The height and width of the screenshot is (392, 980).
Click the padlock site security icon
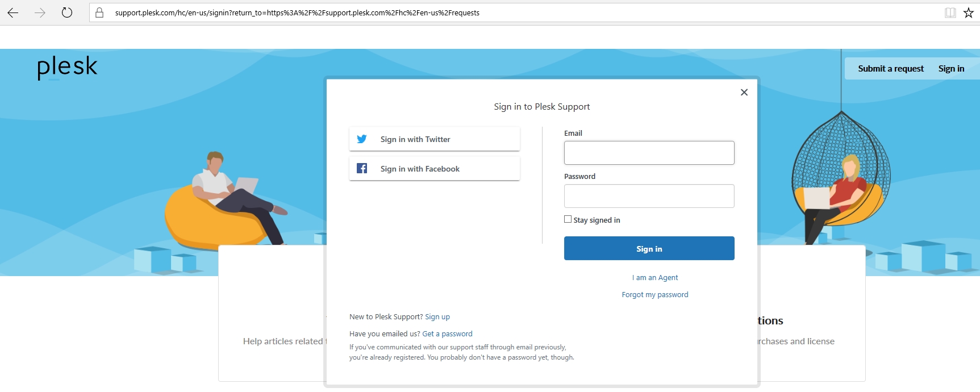(x=99, y=12)
